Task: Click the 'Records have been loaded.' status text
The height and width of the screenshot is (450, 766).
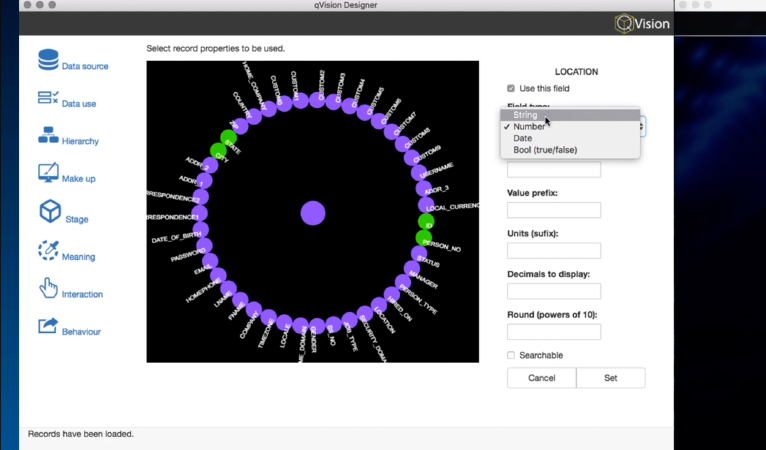Action: point(81,434)
